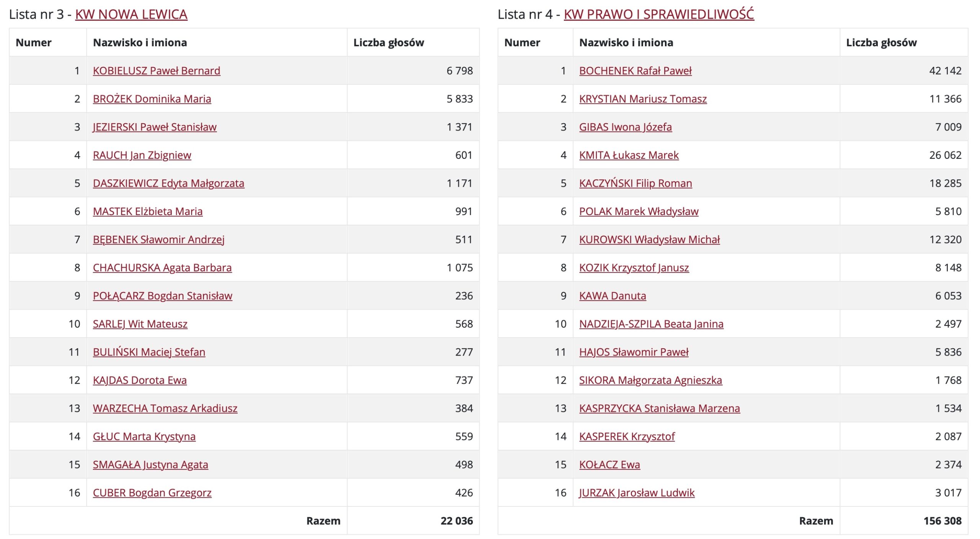
Task: Open candidate KOŁACZ Ewa
Action: [x=609, y=465]
